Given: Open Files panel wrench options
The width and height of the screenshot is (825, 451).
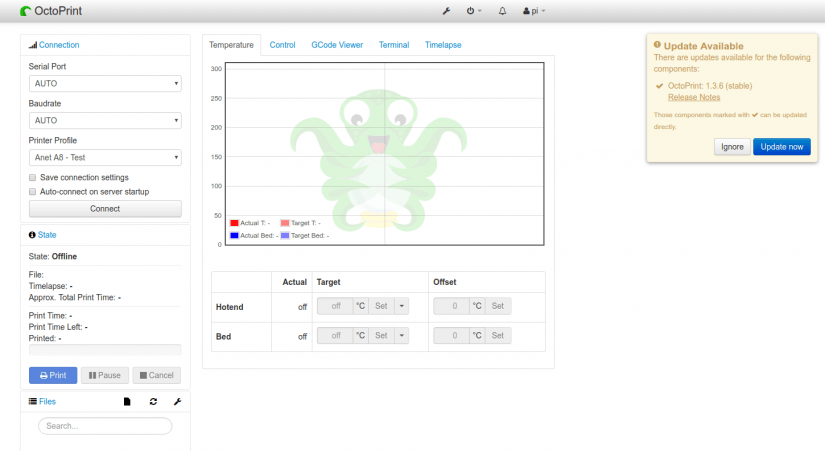Looking at the screenshot, I should coord(178,401).
